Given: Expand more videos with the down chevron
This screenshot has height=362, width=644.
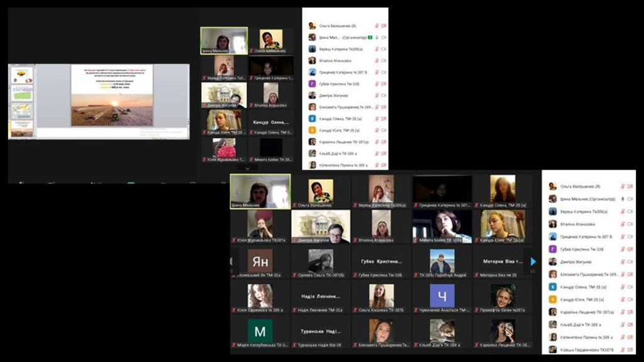Looking at the screenshot, I should pos(247,168).
